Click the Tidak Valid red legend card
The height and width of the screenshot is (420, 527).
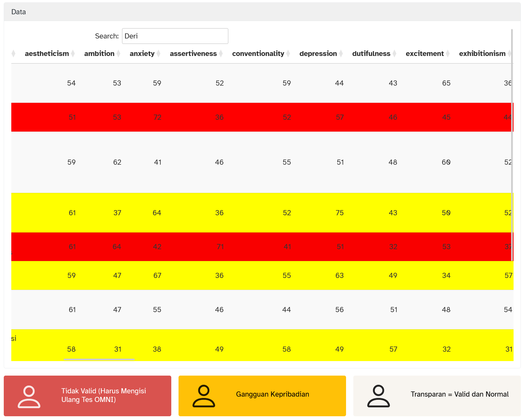point(87,396)
